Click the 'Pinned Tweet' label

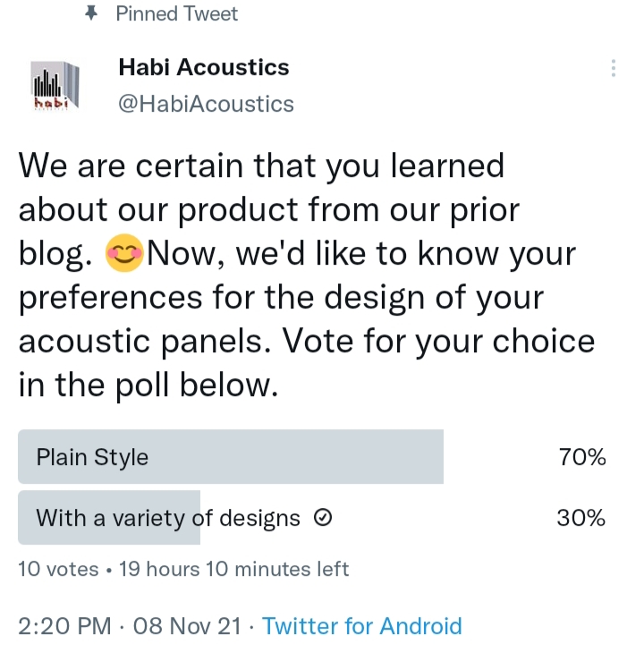tap(177, 13)
